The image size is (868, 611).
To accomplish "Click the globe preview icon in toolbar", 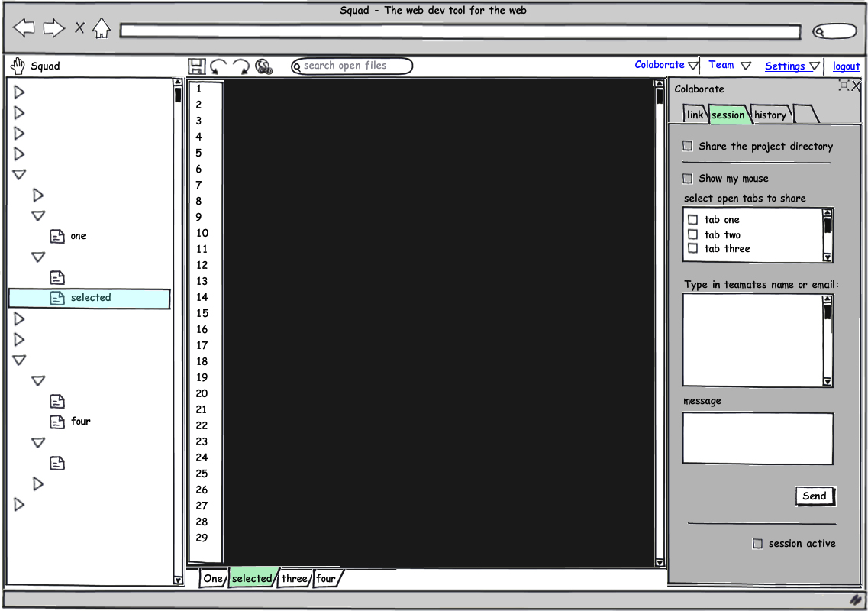I will pyautogui.click(x=263, y=66).
